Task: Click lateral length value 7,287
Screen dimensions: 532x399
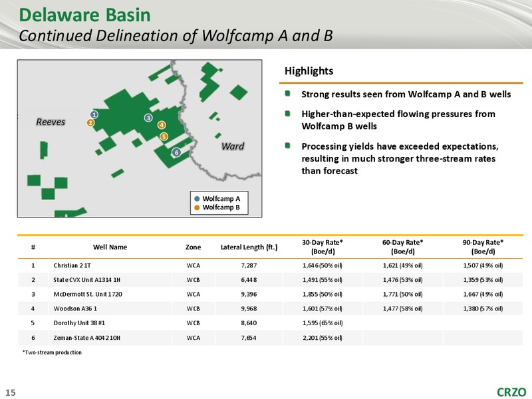Action: [249, 265]
